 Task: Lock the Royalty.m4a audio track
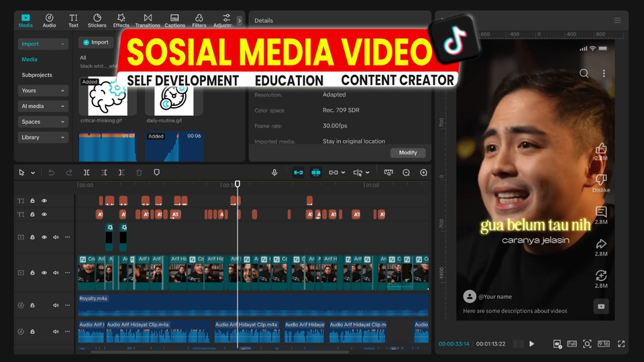(x=32, y=306)
